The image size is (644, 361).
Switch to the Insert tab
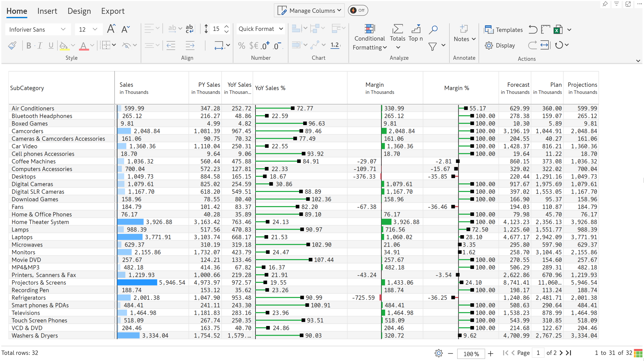(x=47, y=11)
